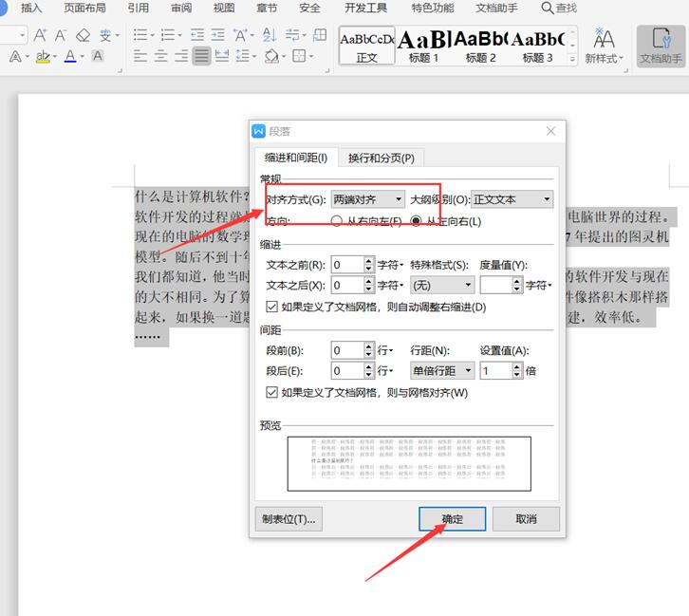Open 特殊格式 dropdown showing (无)

pyautogui.click(x=442, y=285)
